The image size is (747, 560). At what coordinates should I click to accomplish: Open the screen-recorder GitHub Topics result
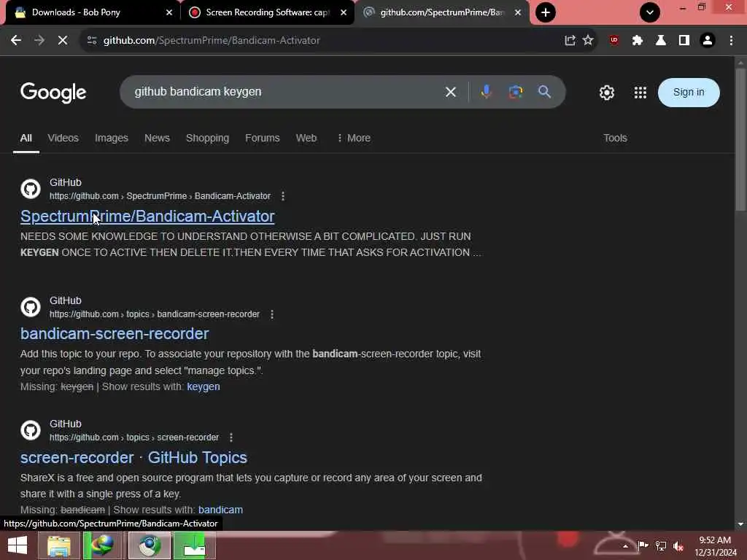[x=133, y=458]
